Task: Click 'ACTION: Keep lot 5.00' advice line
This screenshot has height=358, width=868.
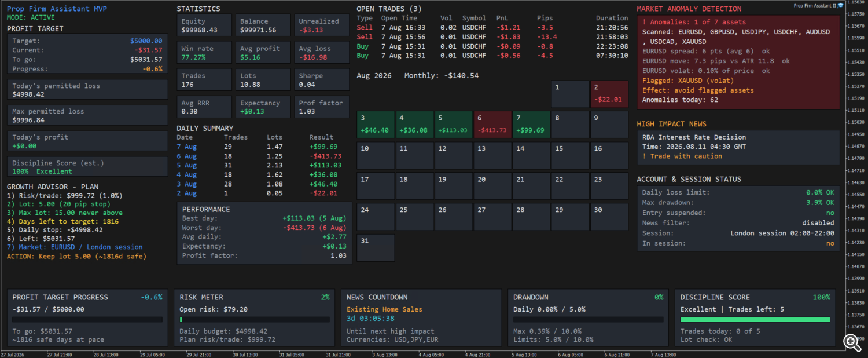Action: pos(76,256)
